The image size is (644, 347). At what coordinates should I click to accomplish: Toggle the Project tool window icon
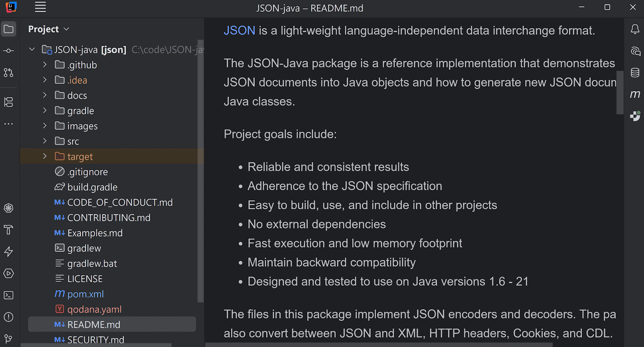pos(8,29)
